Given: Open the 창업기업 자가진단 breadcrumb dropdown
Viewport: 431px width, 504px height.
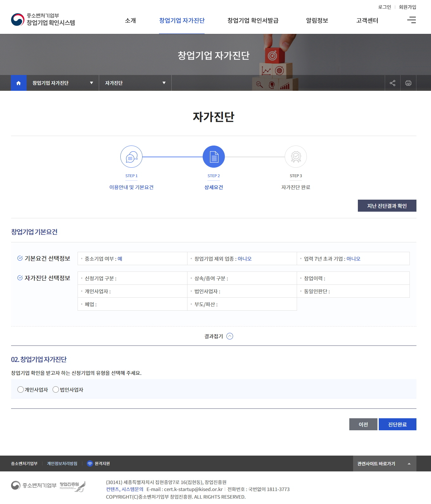Looking at the screenshot, I should pos(63,83).
